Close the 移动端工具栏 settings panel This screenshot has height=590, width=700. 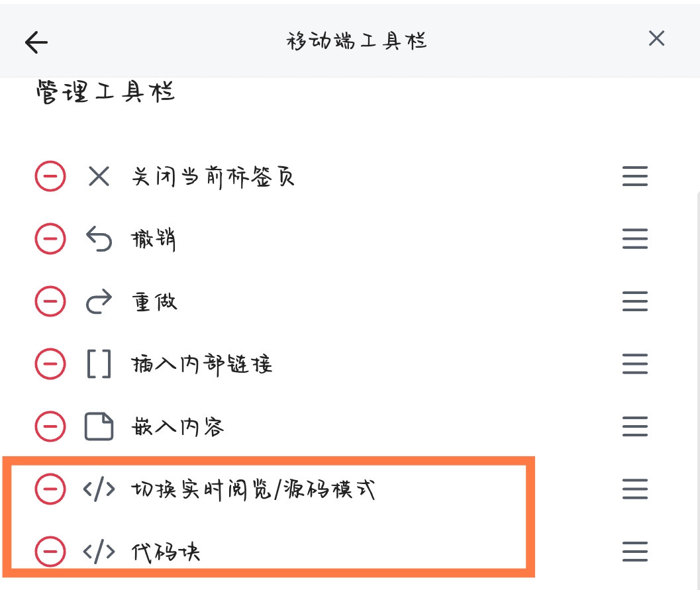[656, 38]
